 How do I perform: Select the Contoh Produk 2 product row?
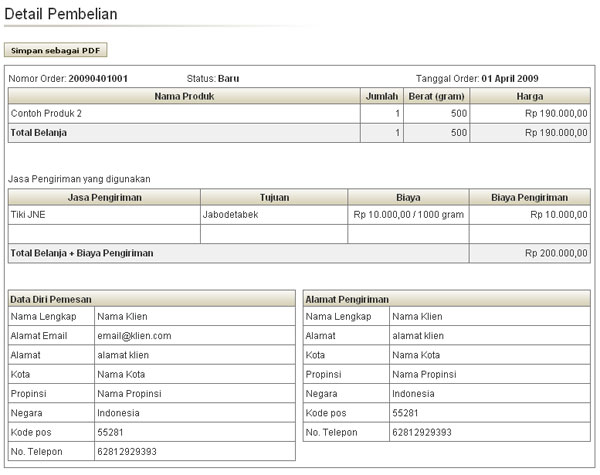[46, 114]
